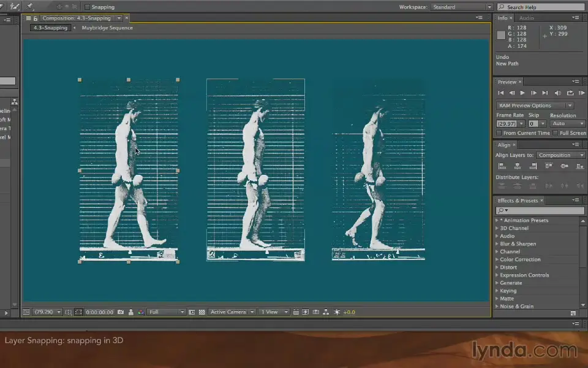This screenshot has width=588, height=368.
Task: Align layers to bottom edge
Action: tap(580, 166)
